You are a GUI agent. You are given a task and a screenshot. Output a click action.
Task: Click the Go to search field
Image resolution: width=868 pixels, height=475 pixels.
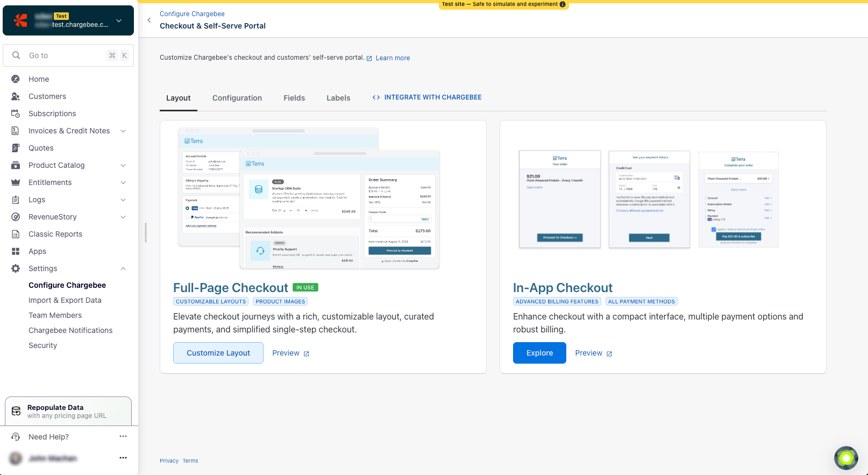click(65, 55)
